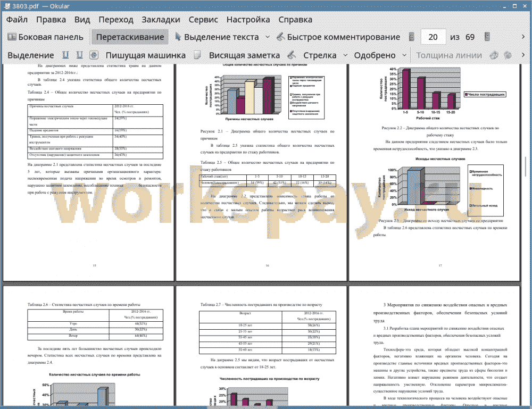Screen dimensions: 532x409
Task: Click the current page number field
Action: coord(433,37)
